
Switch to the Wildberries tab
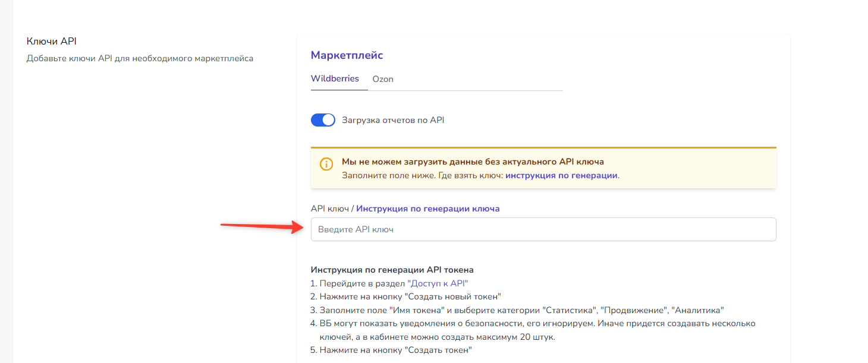(335, 78)
